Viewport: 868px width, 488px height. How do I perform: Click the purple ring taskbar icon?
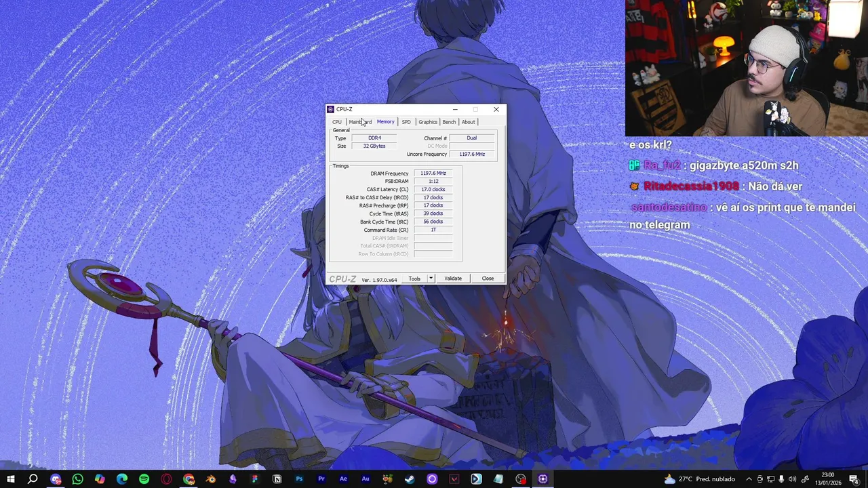[432, 479]
